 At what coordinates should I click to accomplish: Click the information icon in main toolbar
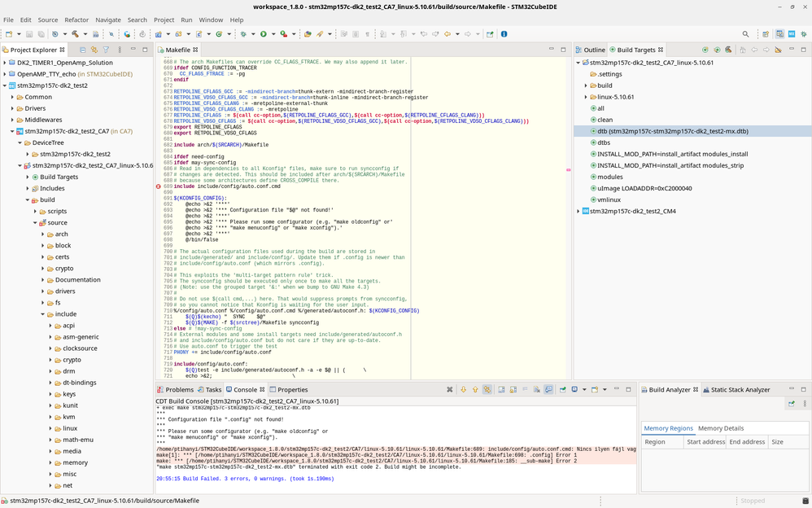504,34
